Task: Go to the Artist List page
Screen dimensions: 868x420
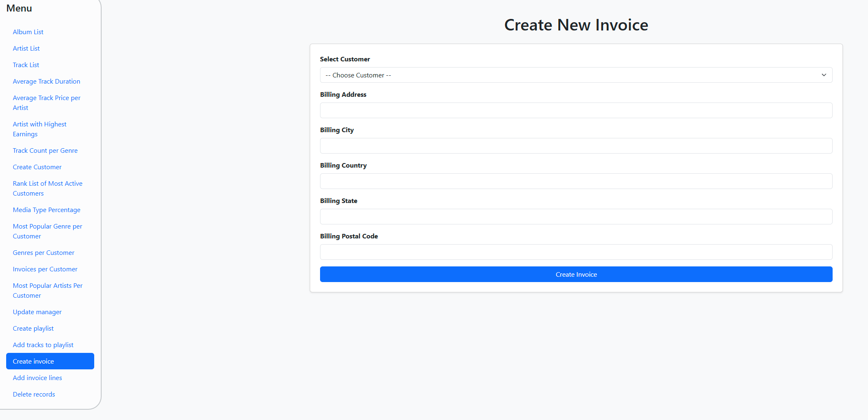Action: pyautogui.click(x=26, y=49)
